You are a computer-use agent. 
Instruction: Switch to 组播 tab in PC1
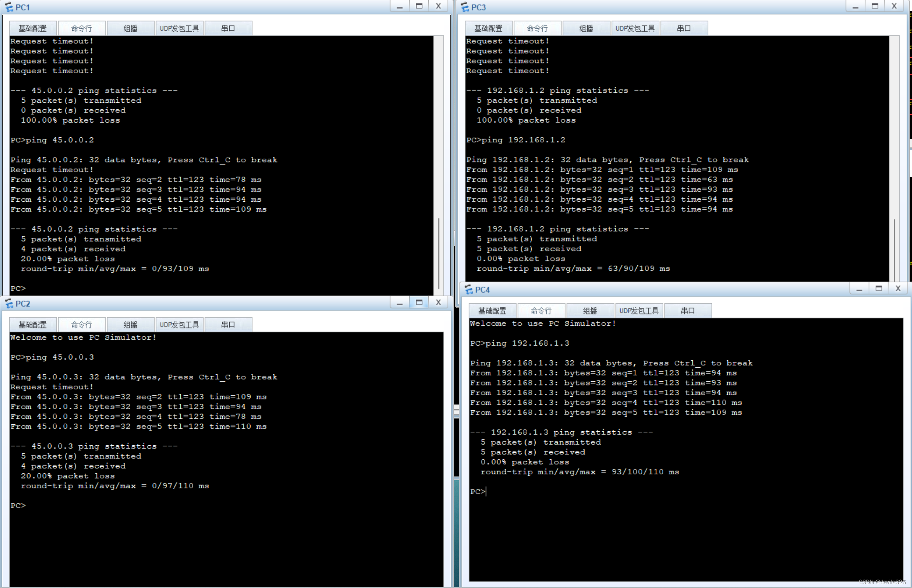click(130, 28)
